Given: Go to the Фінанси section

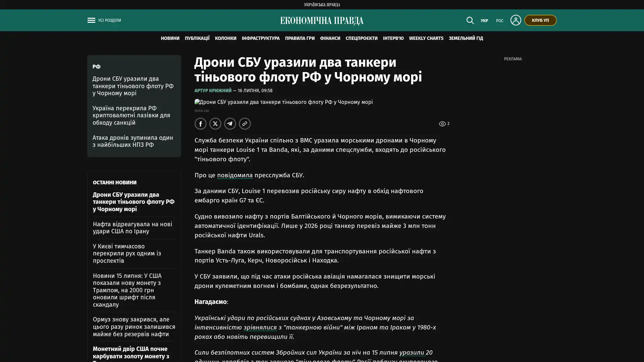Looking at the screenshot, I should (330, 39).
